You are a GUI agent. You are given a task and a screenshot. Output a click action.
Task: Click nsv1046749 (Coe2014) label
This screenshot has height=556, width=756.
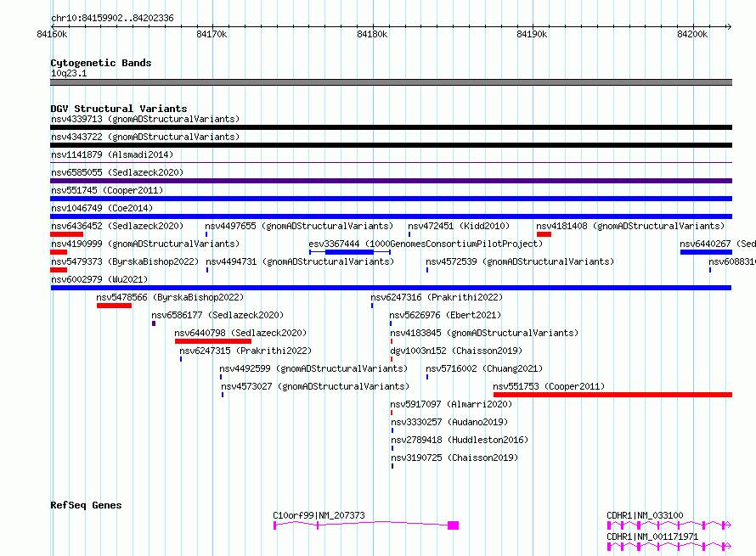102,208
